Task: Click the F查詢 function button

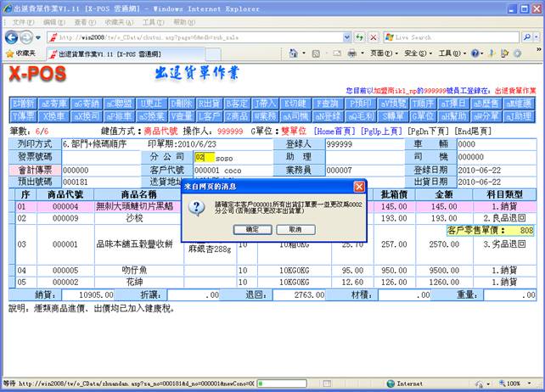Action: pos(326,102)
